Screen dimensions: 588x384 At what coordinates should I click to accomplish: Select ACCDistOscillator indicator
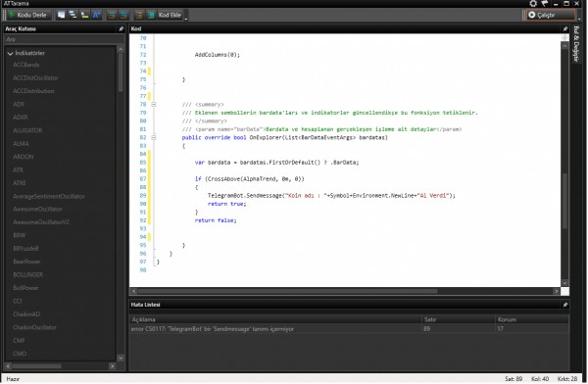coord(35,77)
